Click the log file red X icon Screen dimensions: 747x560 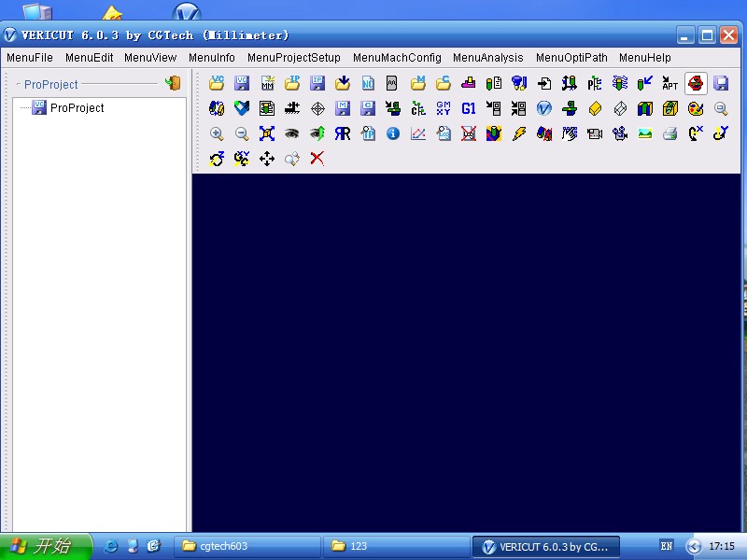click(x=469, y=133)
